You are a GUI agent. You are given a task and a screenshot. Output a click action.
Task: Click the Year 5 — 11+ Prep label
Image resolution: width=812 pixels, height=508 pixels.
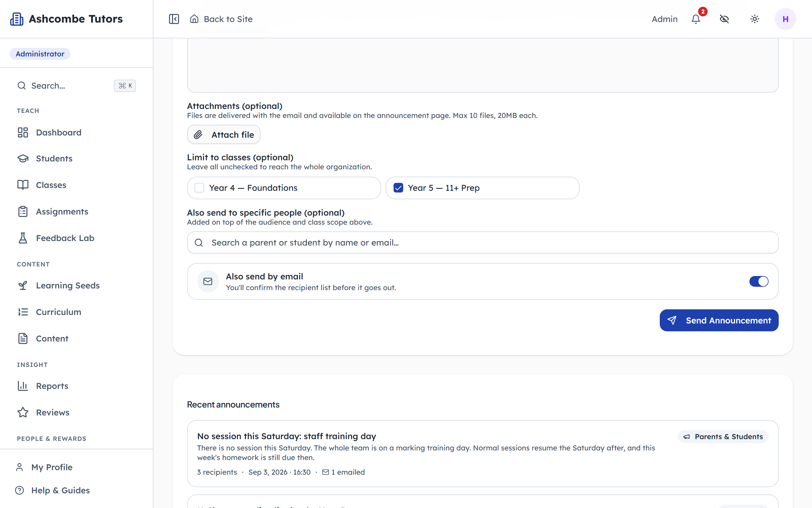click(x=443, y=188)
